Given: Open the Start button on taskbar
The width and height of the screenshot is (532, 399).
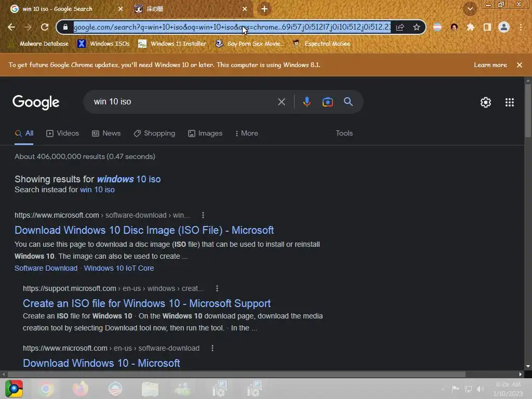Looking at the screenshot, I should 14,389.
